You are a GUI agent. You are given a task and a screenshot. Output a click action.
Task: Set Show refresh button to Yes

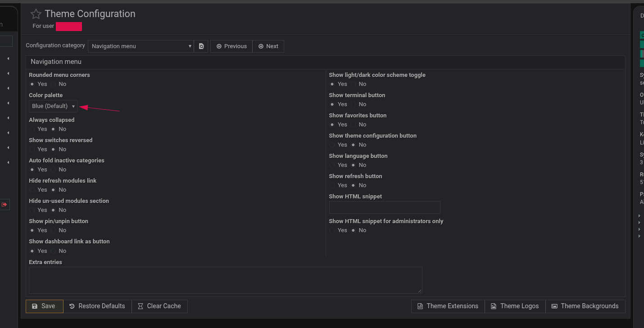point(332,185)
